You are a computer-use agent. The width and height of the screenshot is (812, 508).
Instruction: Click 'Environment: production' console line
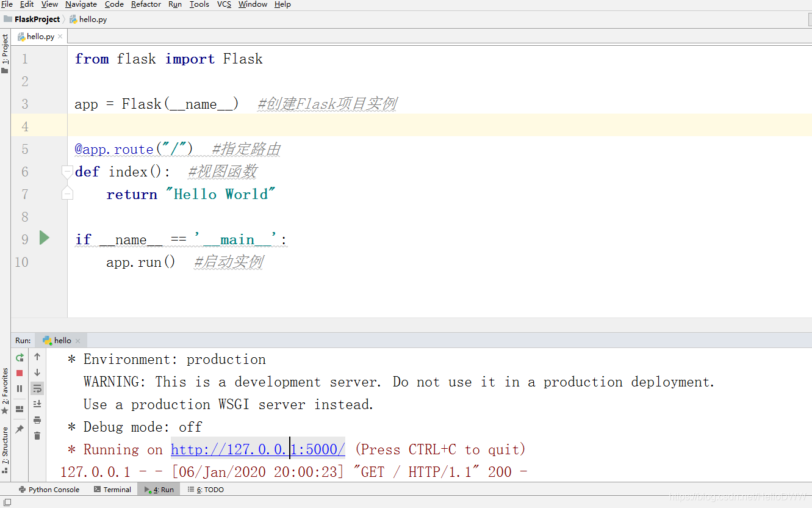(167, 359)
